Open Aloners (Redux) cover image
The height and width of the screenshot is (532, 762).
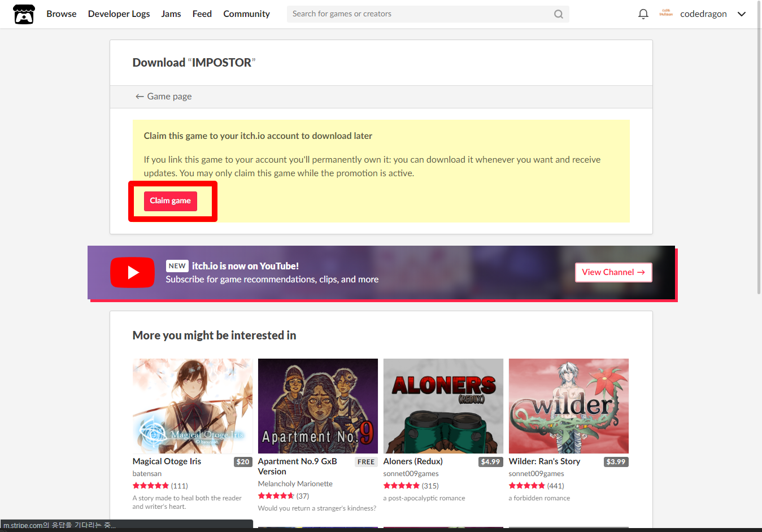pos(443,406)
